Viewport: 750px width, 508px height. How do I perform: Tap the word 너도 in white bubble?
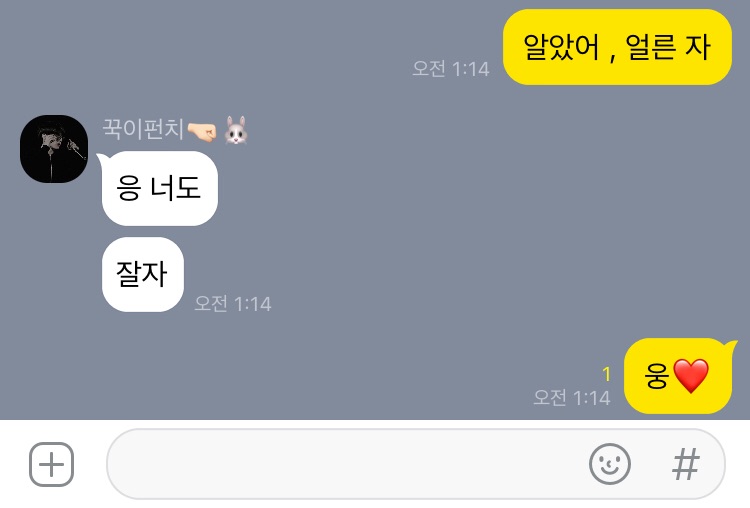pyautogui.click(x=176, y=188)
